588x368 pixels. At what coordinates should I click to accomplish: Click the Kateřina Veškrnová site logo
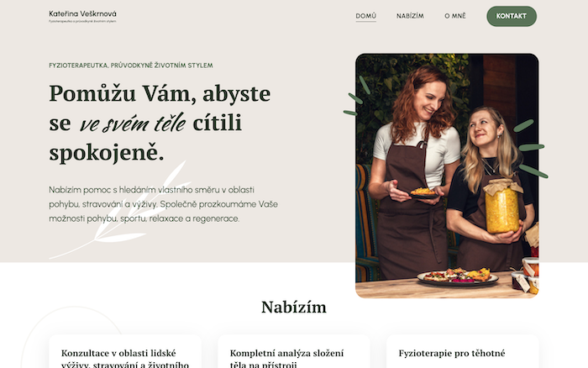(82, 14)
